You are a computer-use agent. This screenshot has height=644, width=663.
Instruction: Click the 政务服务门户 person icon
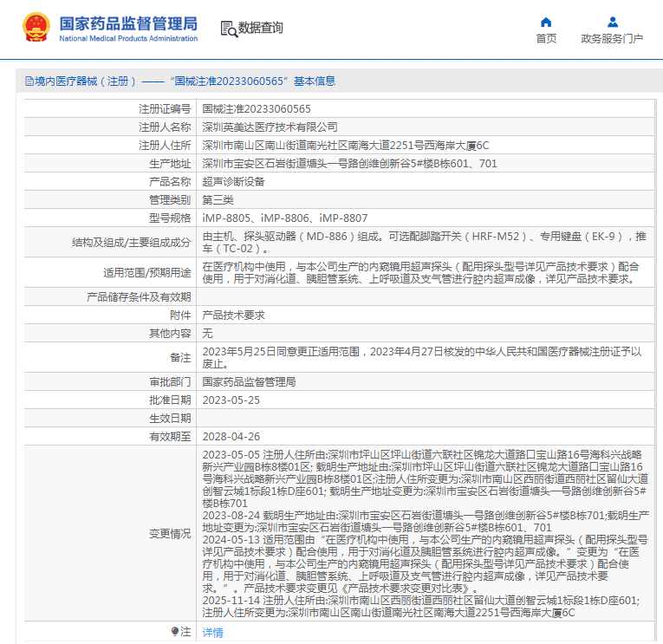point(612,23)
